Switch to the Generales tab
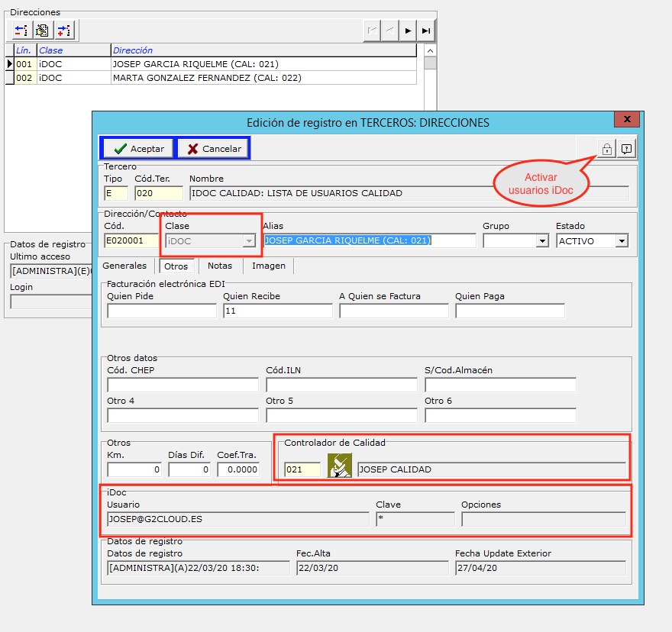Viewport: 672px width, 632px height. coord(126,266)
